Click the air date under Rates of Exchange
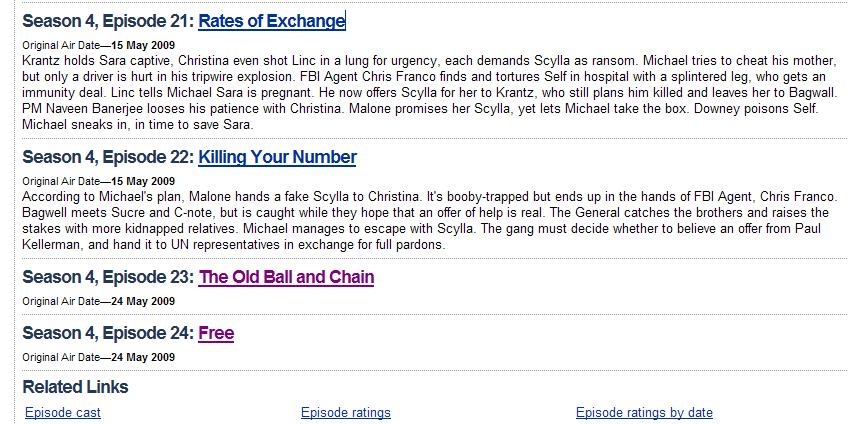848x424 pixels. pyautogui.click(x=143, y=45)
